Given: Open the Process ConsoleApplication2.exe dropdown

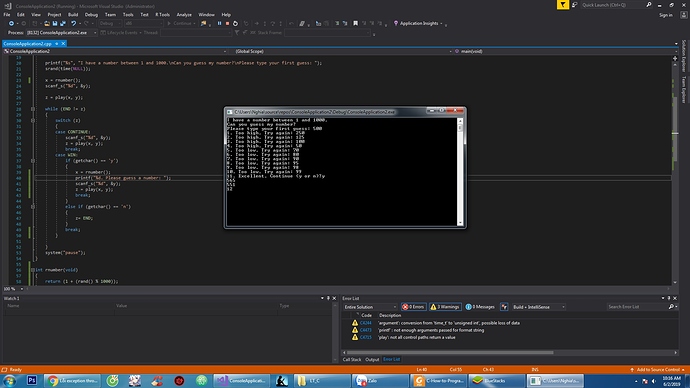Looking at the screenshot, I should [61, 33].
